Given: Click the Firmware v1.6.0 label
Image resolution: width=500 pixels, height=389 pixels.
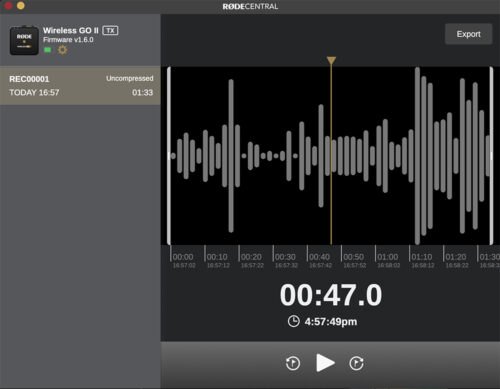Looking at the screenshot, I should point(68,40).
